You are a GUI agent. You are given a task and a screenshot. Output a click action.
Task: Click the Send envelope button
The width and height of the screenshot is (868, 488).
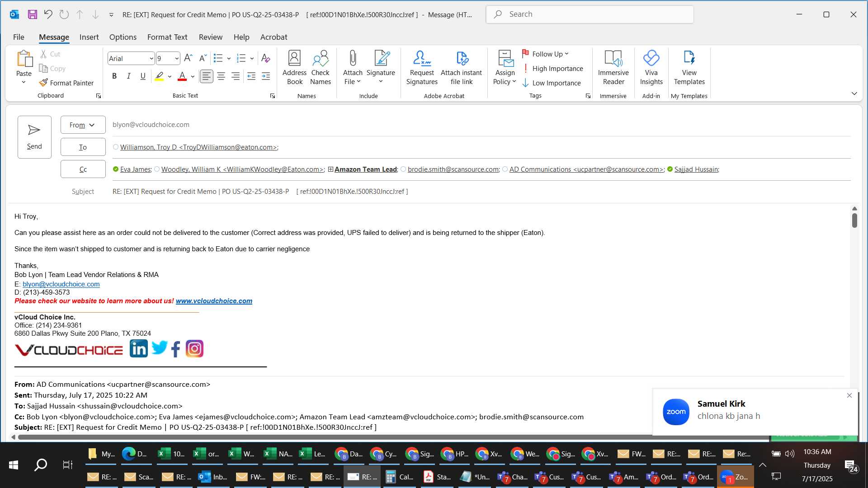[34, 137]
